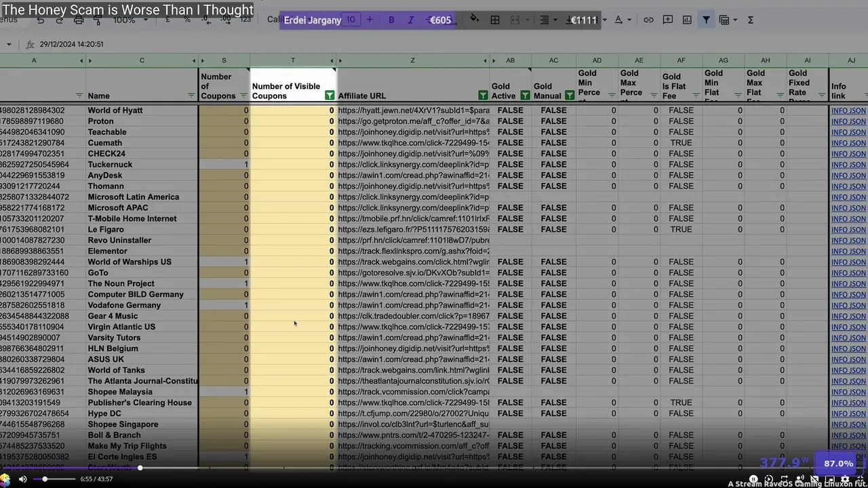Open INFO JSON link for World of Hyatt
868x488 pixels.
coord(848,110)
